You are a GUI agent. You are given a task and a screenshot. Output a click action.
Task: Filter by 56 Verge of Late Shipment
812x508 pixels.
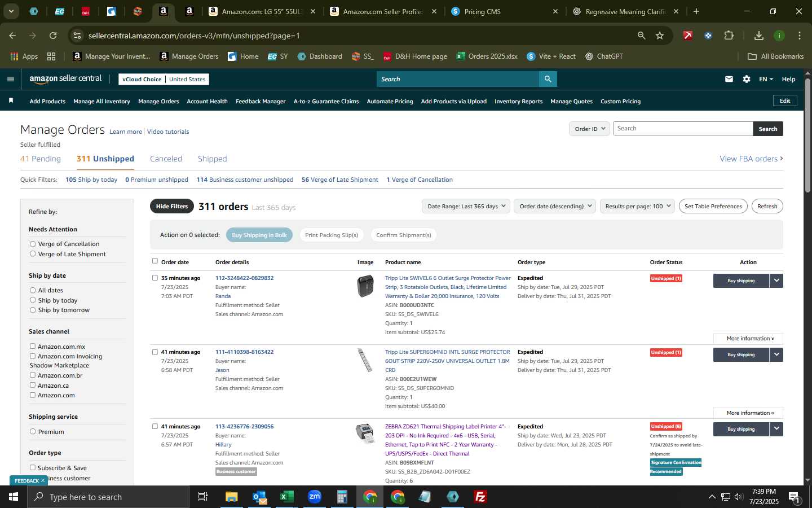[x=339, y=179]
